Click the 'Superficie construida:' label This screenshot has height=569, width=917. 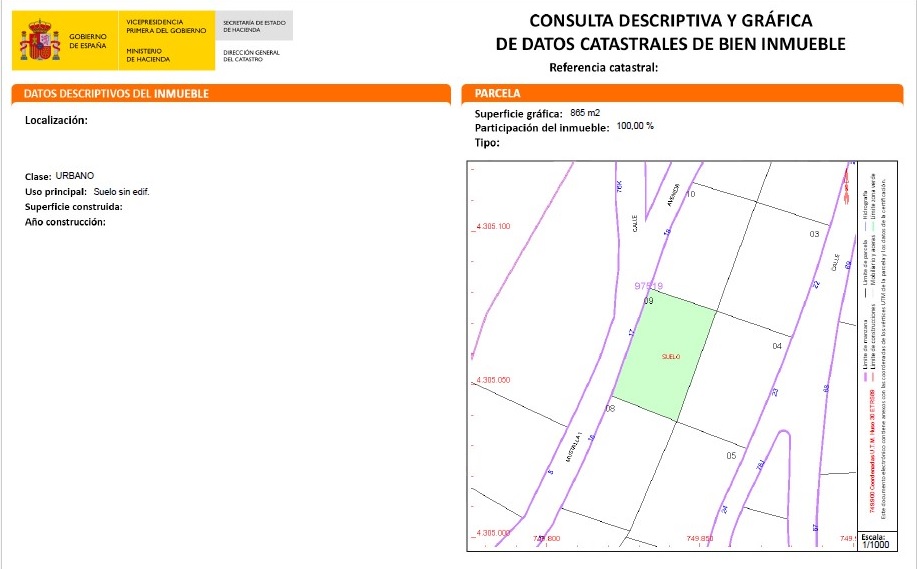[x=74, y=206]
